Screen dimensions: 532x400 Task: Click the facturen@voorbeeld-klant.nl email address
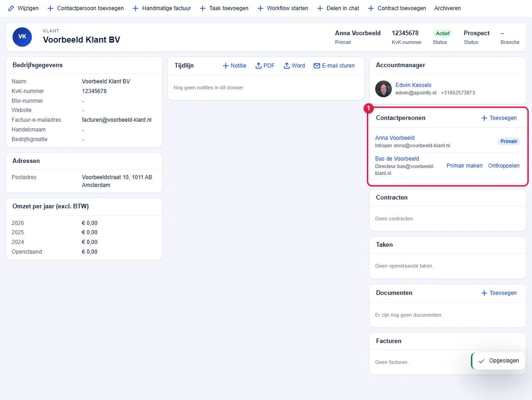pyautogui.click(x=117, y=120)
